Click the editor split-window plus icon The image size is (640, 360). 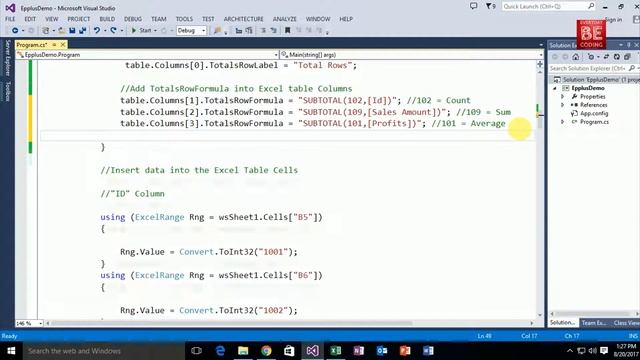coord(540,64)
